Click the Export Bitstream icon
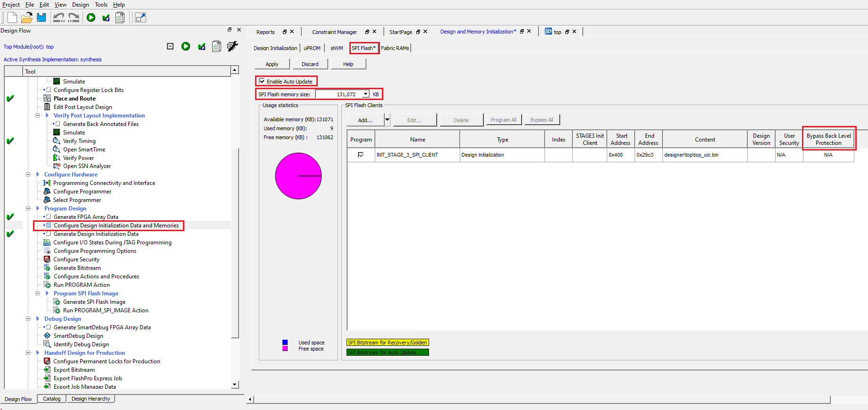The width and height of the screenshot is (868, 410). 47,369
